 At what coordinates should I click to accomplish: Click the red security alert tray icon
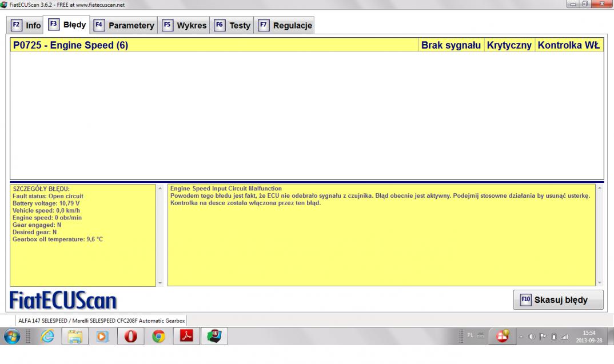pos(503,336)
